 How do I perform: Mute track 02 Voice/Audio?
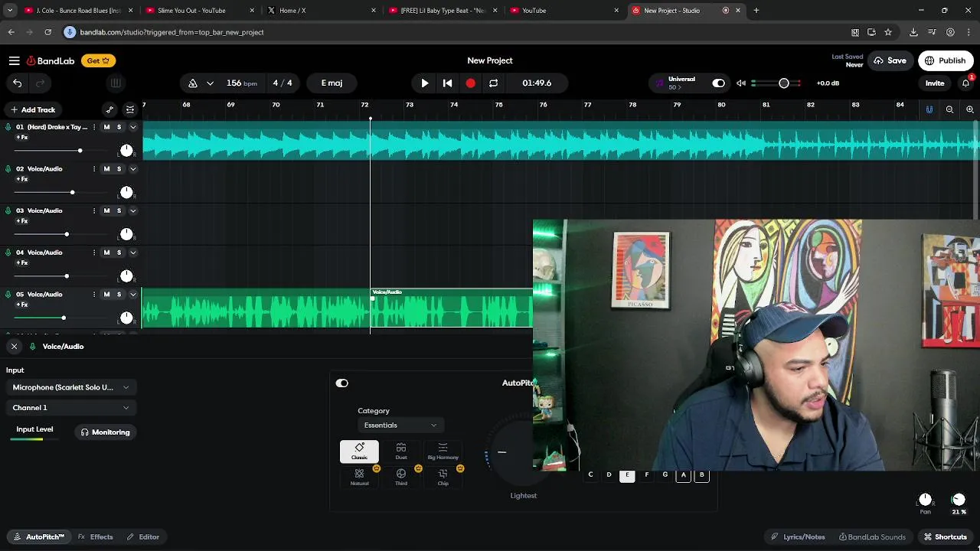coord(106,169)
